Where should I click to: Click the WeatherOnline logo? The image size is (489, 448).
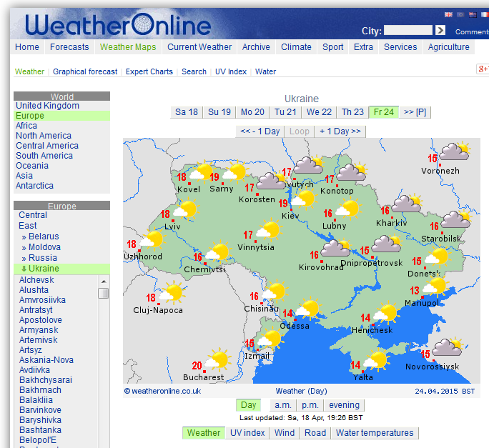[118, 25]
